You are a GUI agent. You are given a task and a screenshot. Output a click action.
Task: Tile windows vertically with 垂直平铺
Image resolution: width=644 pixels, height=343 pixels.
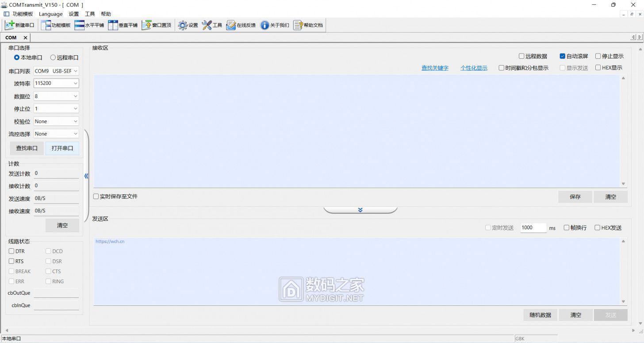(x=123, y=25)
